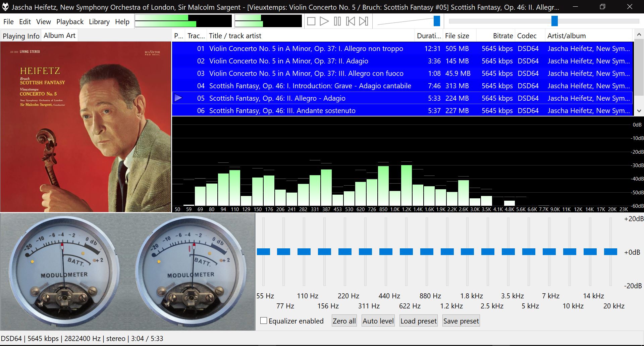Open the Playback menu
The height and width of the screenshot is (346, 644).
[x=70, y=22]
